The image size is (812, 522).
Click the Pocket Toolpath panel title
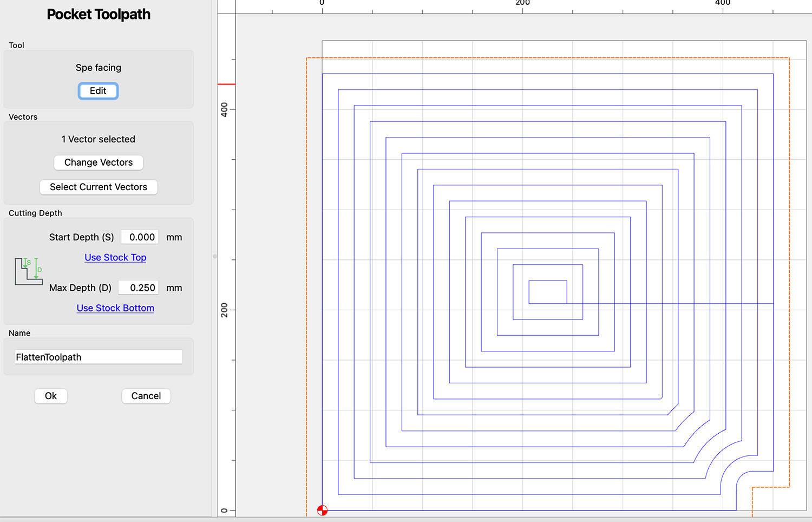(x=99, y=15)
